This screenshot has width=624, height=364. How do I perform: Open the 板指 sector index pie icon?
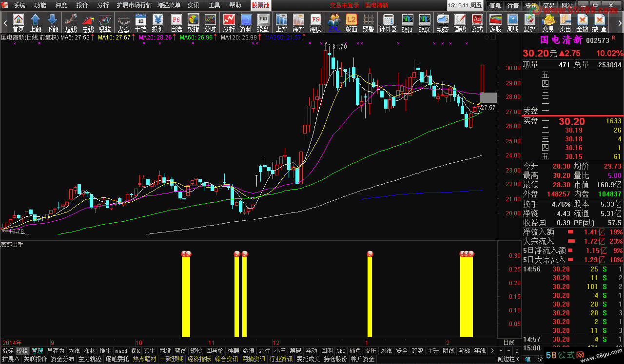pos(194,22)
